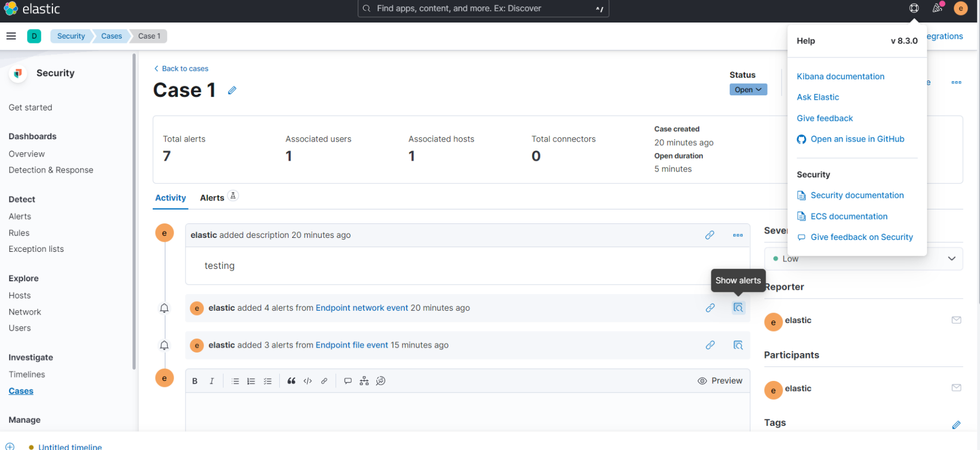This screenshot has width=980, height=450.
Task: Copy link to the description comment
Action: coord(710,235)
